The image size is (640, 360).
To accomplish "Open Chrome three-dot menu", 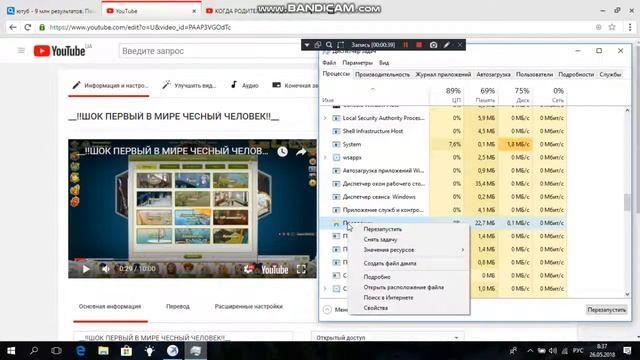I will point(630,27).
